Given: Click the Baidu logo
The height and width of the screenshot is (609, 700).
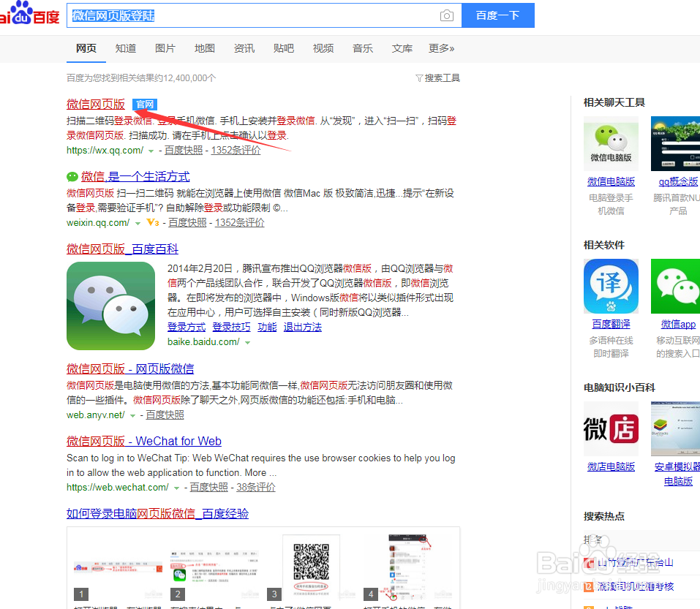Looking at the screenshot, I should click(29, 13).
